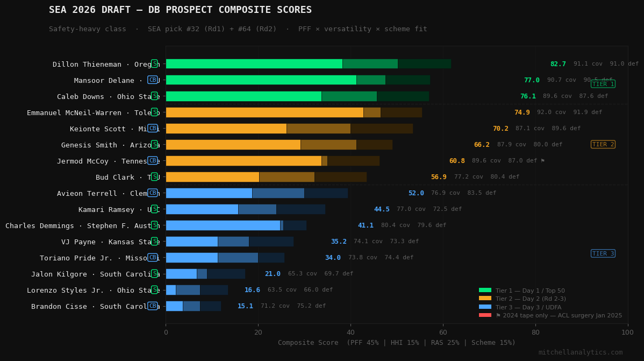Click the composite score 41.1
644x361 pixels.
click(366, 225)
